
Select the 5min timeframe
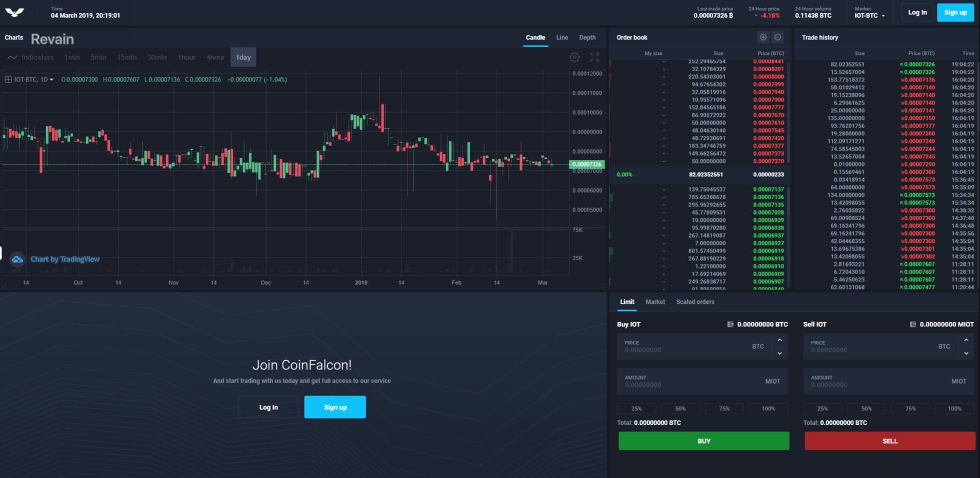tap(98, 57)
